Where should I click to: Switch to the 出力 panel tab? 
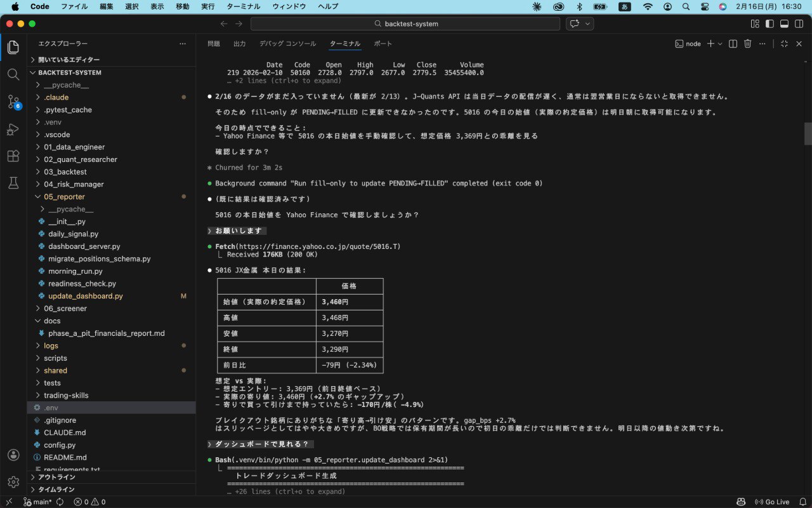pos(240,44)
